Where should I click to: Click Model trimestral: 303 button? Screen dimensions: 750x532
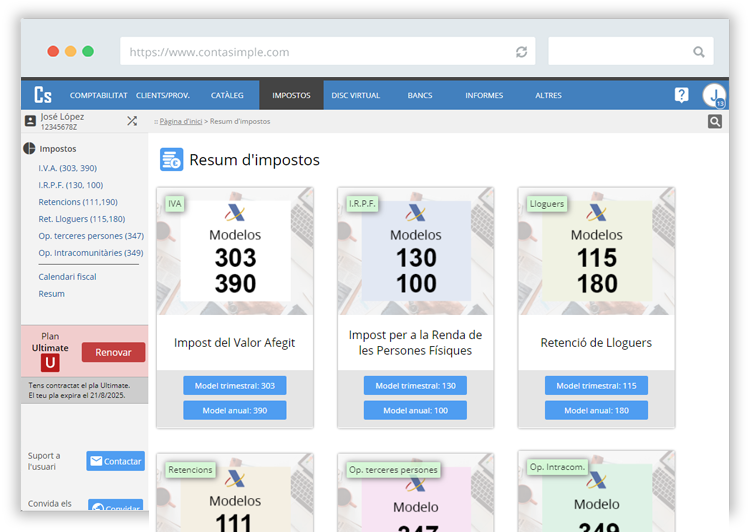point(235,386)
